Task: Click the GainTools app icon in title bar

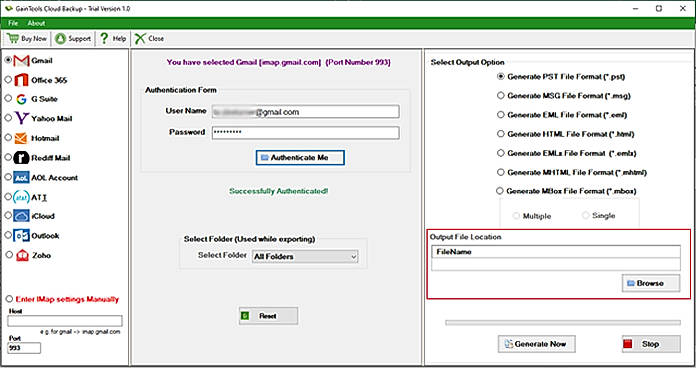Action: [x=8, y=8]
